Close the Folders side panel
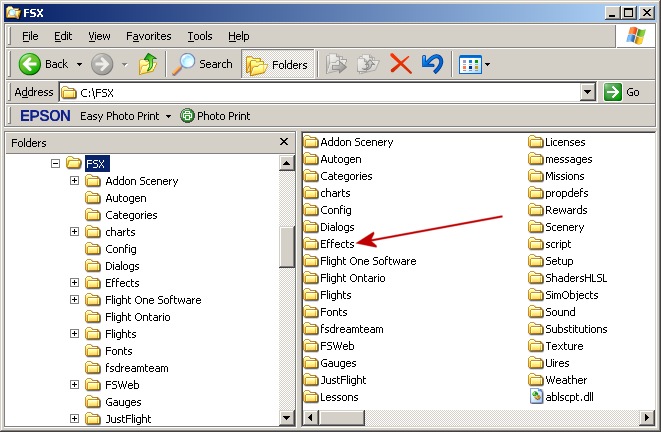Image resolution: width=661 pixels, height=432 pixels. 284,142
